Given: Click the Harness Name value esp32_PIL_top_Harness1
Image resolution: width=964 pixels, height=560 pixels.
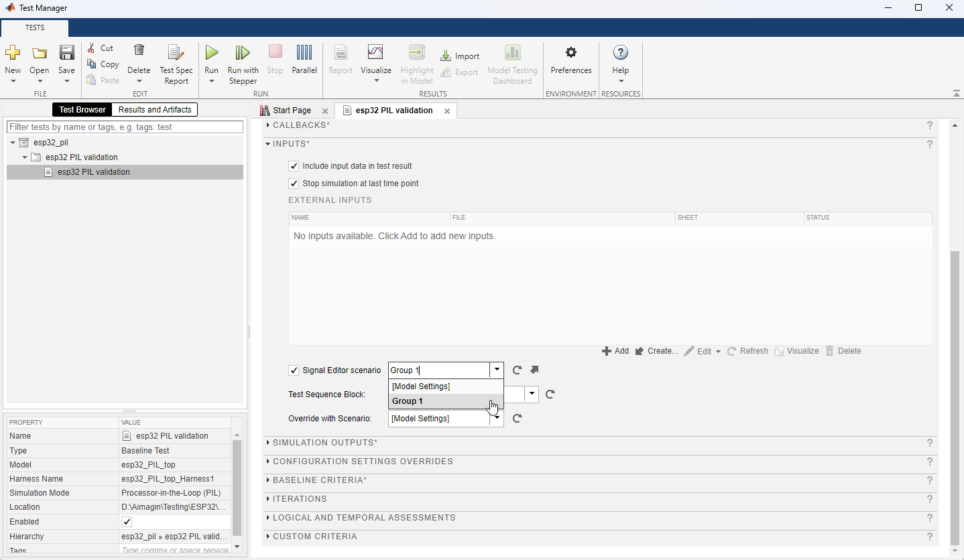Looking at the screenshot, I should click(168, 479).
